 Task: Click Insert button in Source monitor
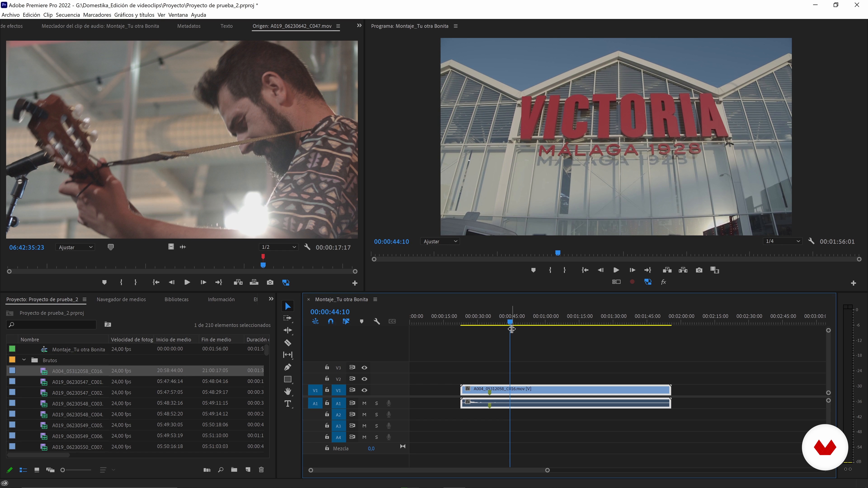238,283
